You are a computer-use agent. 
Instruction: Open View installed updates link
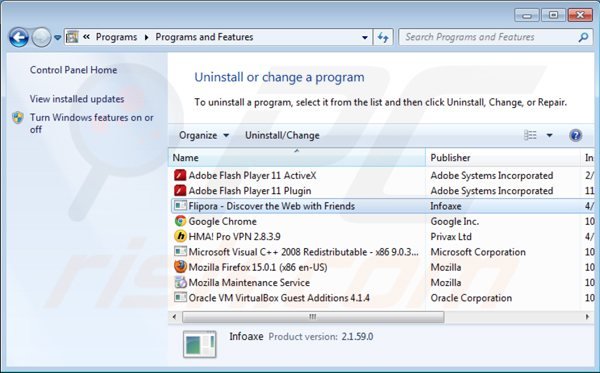coord(77,99)
